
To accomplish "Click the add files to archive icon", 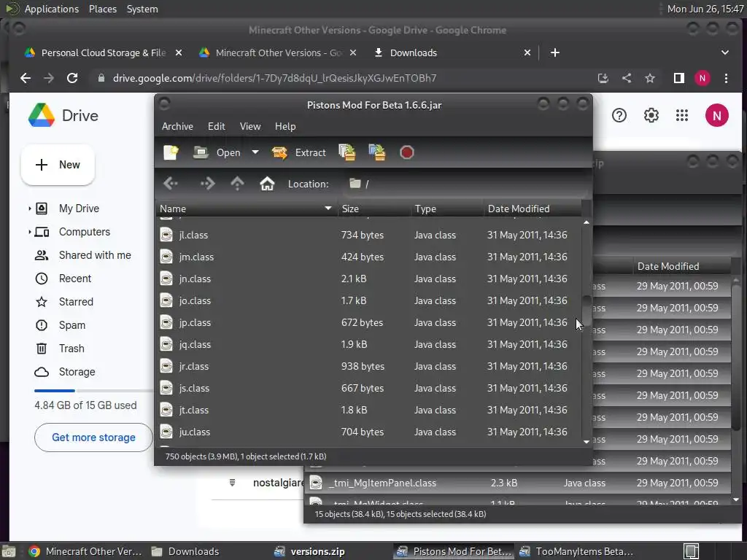I will coord(347,152).
